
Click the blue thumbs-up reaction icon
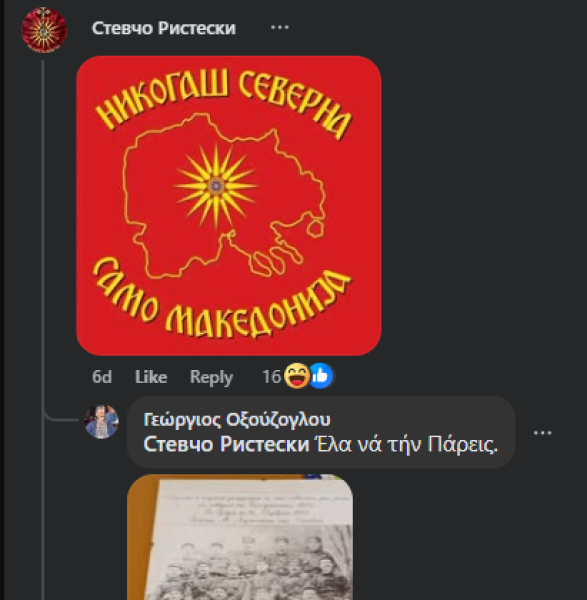(321, 376)
